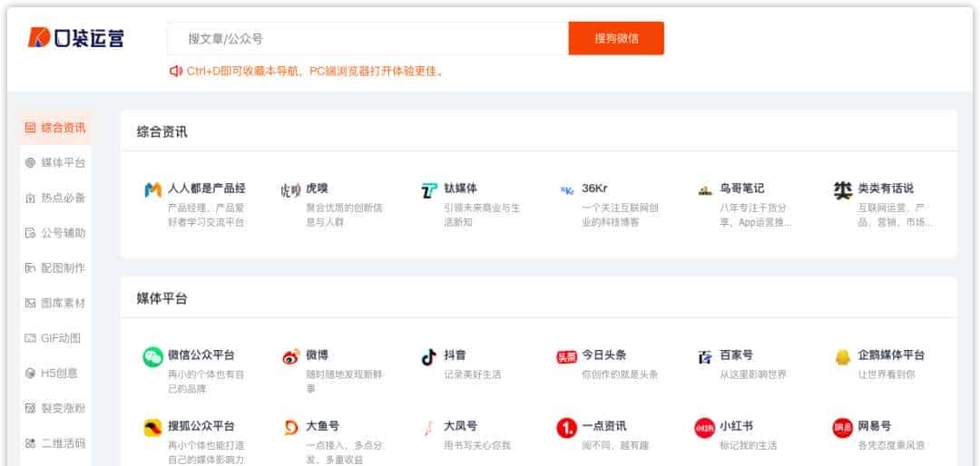Open the 今日头条 red icon

[567, 356]
